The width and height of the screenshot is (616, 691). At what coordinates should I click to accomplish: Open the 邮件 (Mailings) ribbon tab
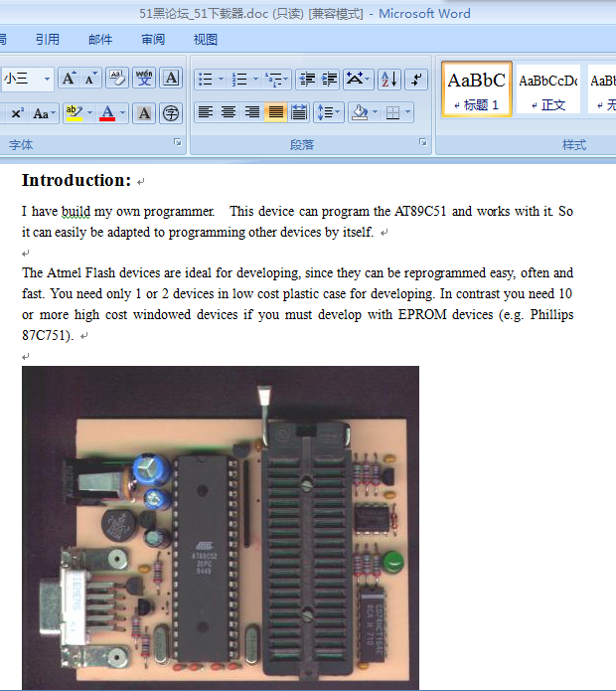(x=100, y=40)
